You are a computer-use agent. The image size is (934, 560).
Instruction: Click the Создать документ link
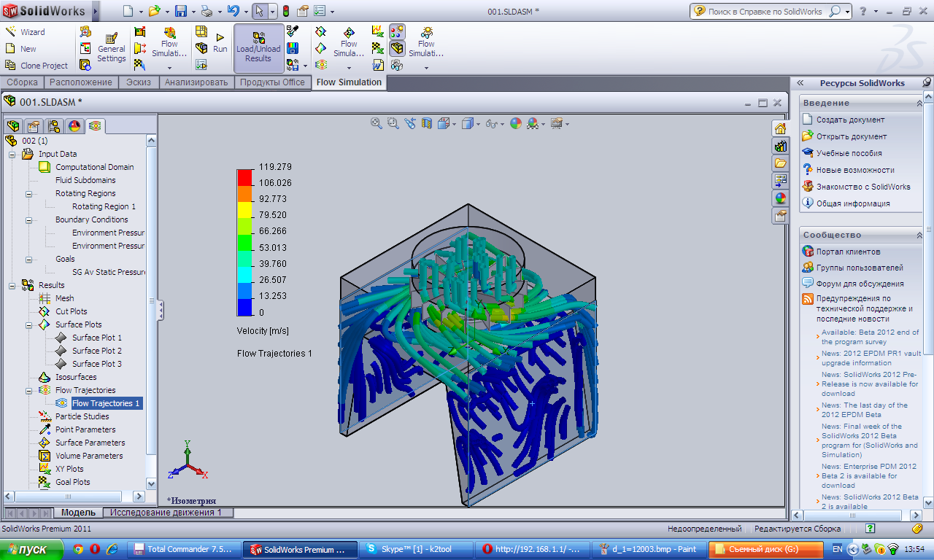point(850,120)
